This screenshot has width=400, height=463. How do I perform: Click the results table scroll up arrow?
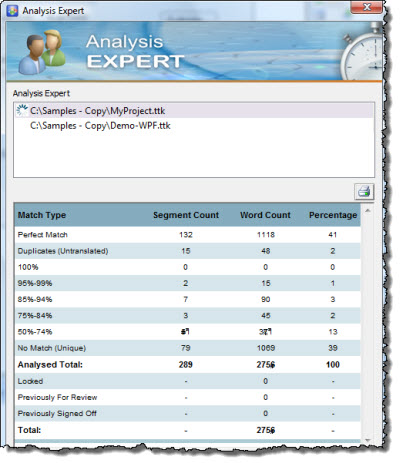tap(368, 211)
